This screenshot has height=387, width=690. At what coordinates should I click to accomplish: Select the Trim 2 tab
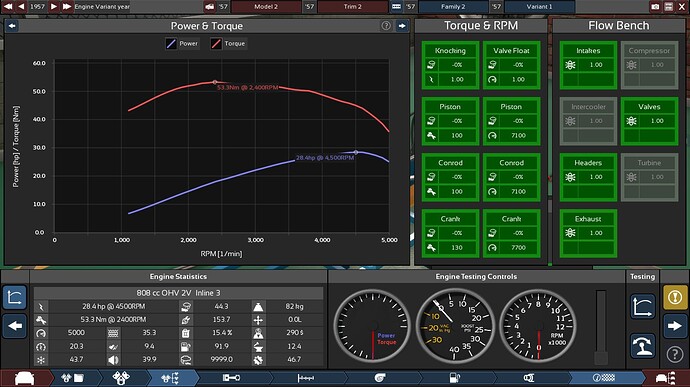352,7
